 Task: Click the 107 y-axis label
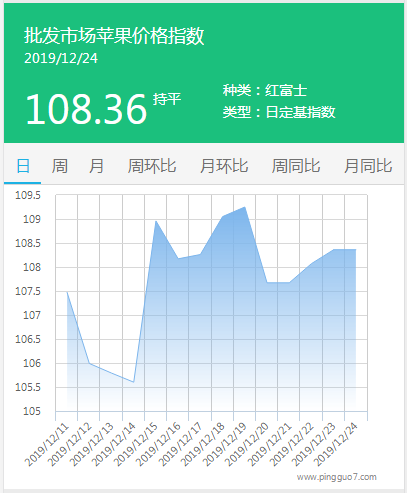[x=32, y=315]
